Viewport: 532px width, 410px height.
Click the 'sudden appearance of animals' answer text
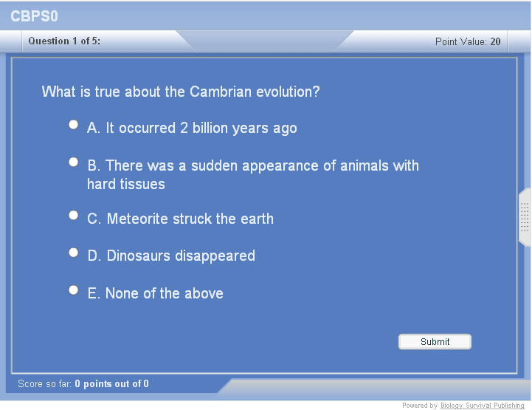point(253,165)
